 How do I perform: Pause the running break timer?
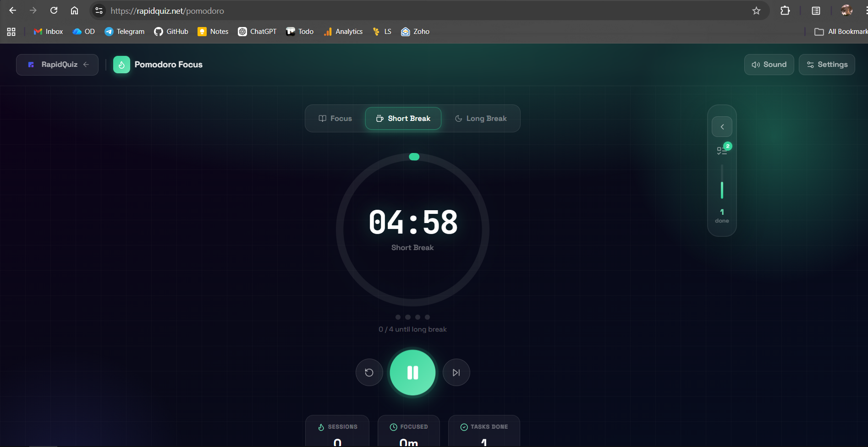tap(412, 372)
